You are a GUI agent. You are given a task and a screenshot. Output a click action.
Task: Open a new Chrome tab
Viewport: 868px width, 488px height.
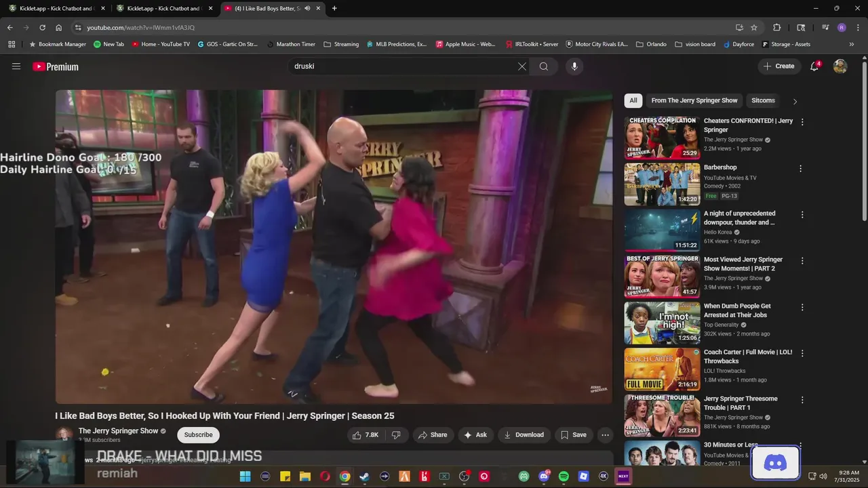[x=334, y=8]
